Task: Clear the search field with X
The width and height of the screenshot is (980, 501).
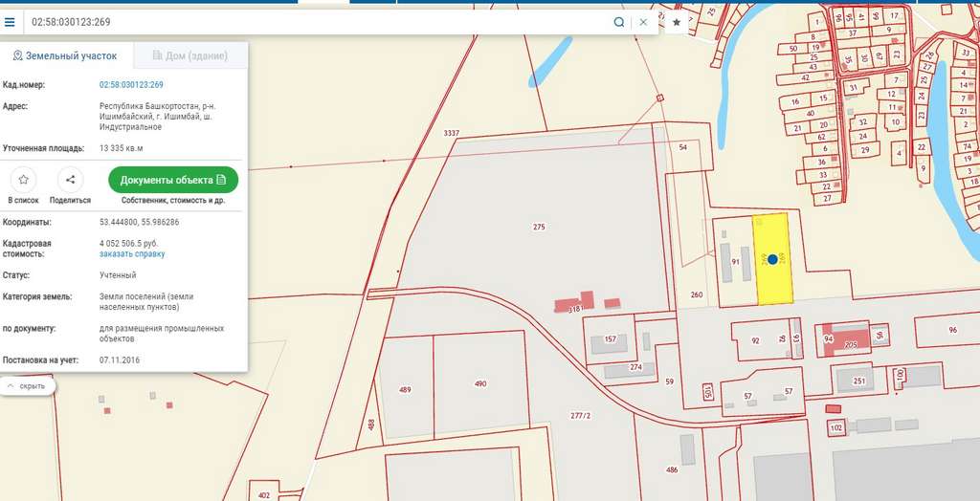Action: coord(643,22)
